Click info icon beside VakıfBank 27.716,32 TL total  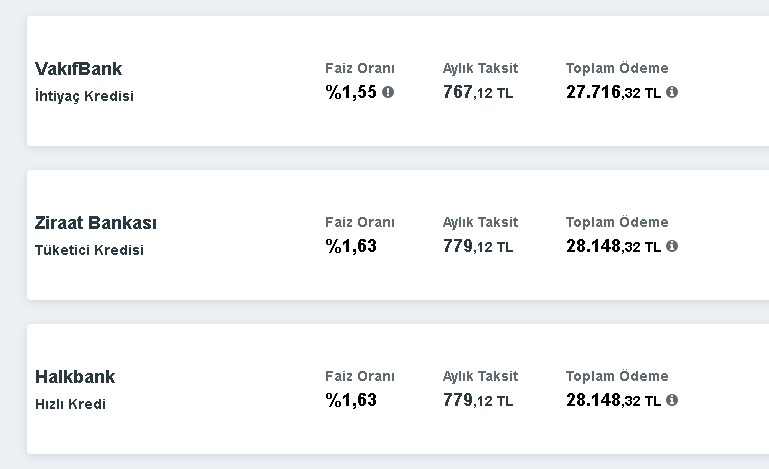[x=672, y=92]
